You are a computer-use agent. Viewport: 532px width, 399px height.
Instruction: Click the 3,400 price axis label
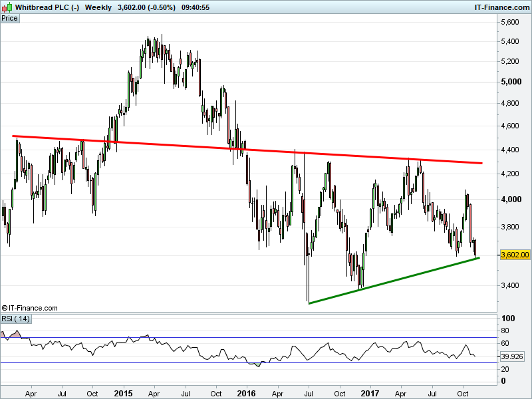click(509, 285)
